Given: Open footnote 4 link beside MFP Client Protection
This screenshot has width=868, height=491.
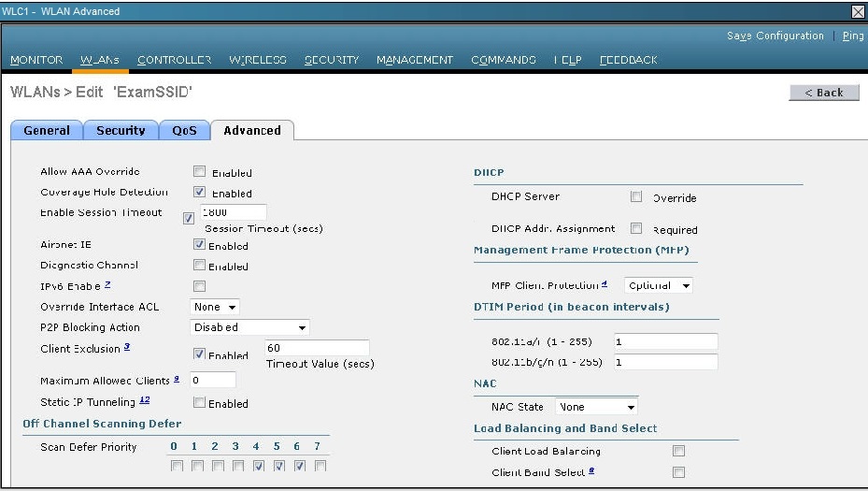Looking at the screenshot, I should pyautogui.click(x=604, y=283).
